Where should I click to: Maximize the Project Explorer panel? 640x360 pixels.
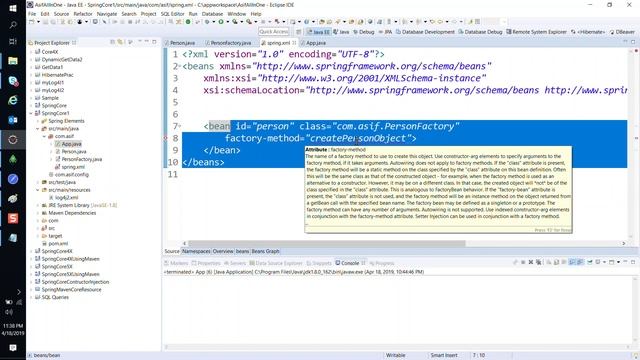154,42
